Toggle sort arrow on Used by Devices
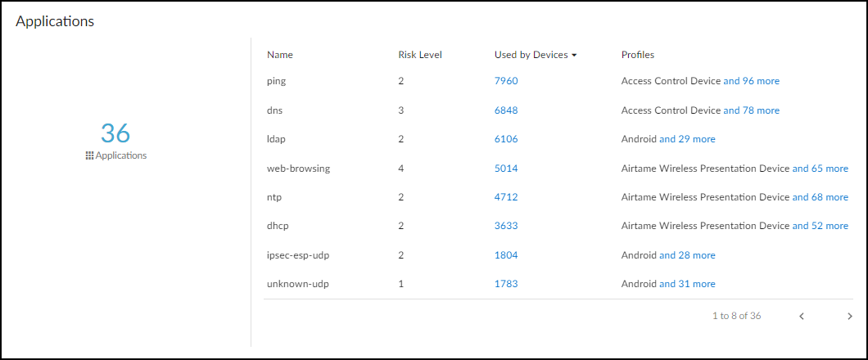This screenshot has height=360, width=868. pos(575,55)
